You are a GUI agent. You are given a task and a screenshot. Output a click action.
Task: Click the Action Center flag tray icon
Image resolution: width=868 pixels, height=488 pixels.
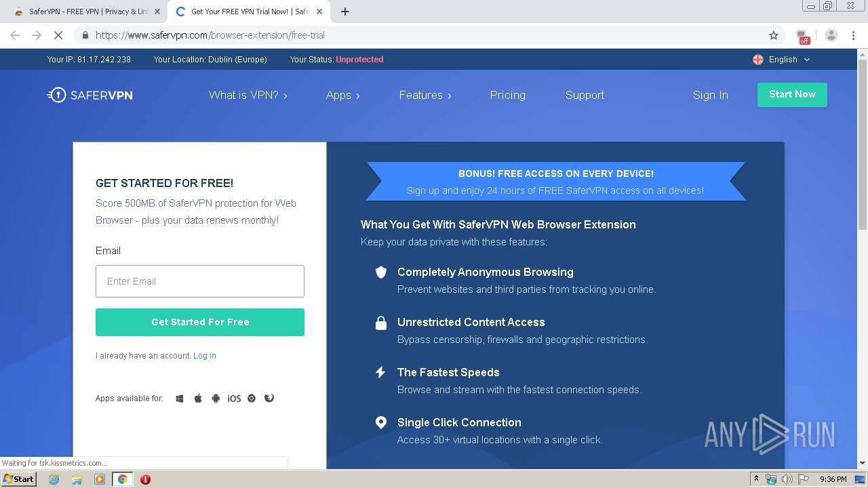coord(804,479)
